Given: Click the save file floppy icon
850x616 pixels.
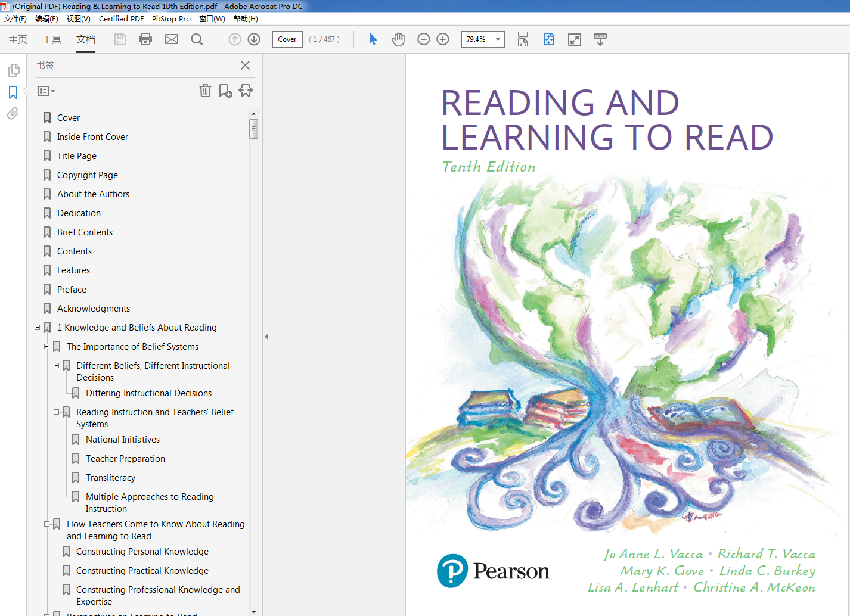Looking at the screenshot, I should tap(120, 39).
